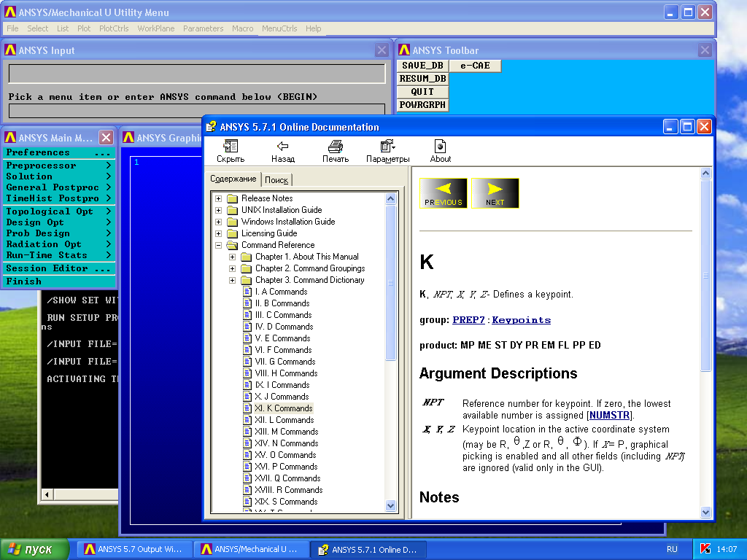Follow the NUMSTR command link

tap(609, 415)
